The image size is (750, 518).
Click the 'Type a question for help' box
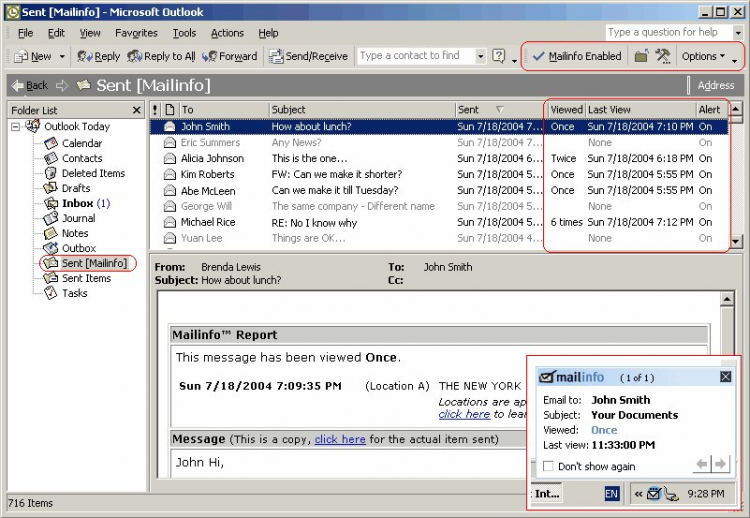668,33
